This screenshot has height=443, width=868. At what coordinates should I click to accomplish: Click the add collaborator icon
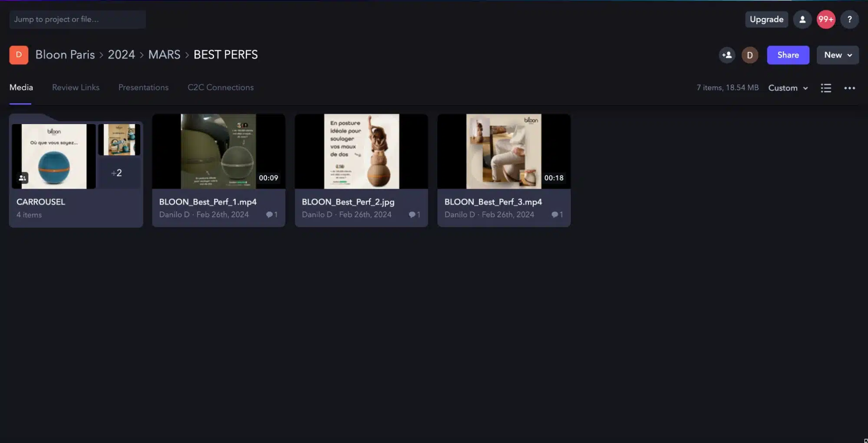pyautogui.click(x=727, y=55)
